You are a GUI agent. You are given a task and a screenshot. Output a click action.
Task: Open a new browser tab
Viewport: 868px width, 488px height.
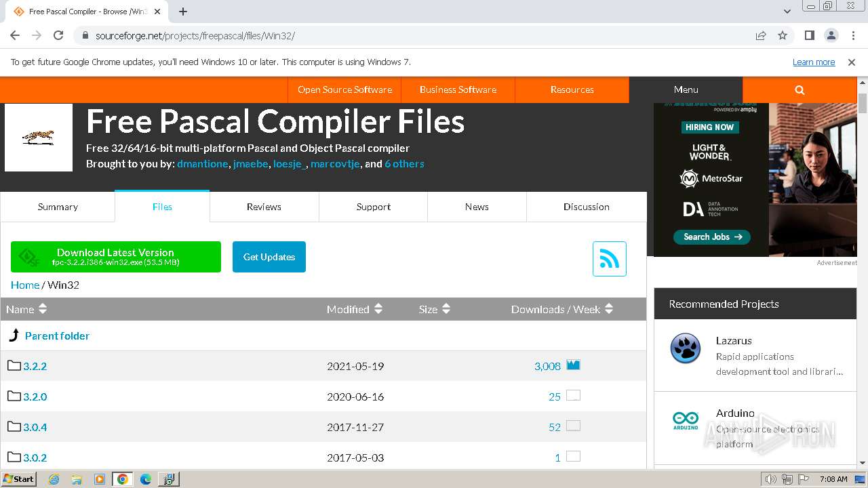coord(183,12)
